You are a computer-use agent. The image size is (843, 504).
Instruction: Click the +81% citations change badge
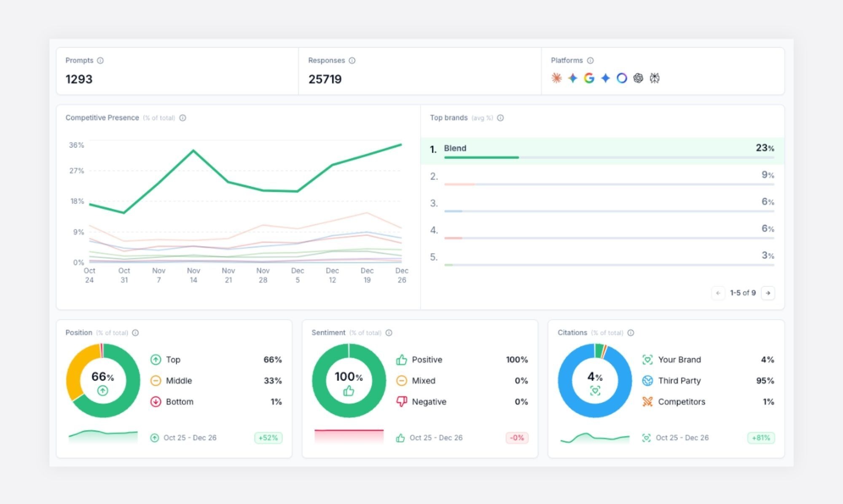761,438
